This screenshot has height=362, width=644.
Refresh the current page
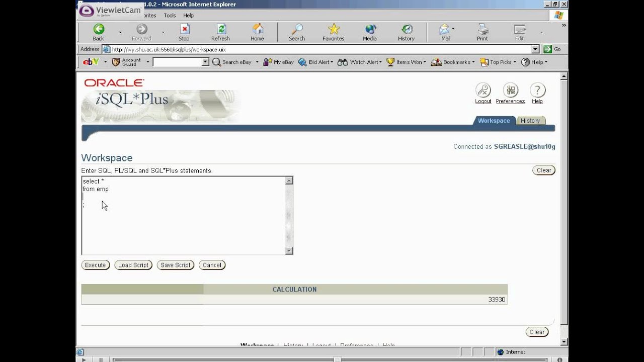(x=221, y=32)
